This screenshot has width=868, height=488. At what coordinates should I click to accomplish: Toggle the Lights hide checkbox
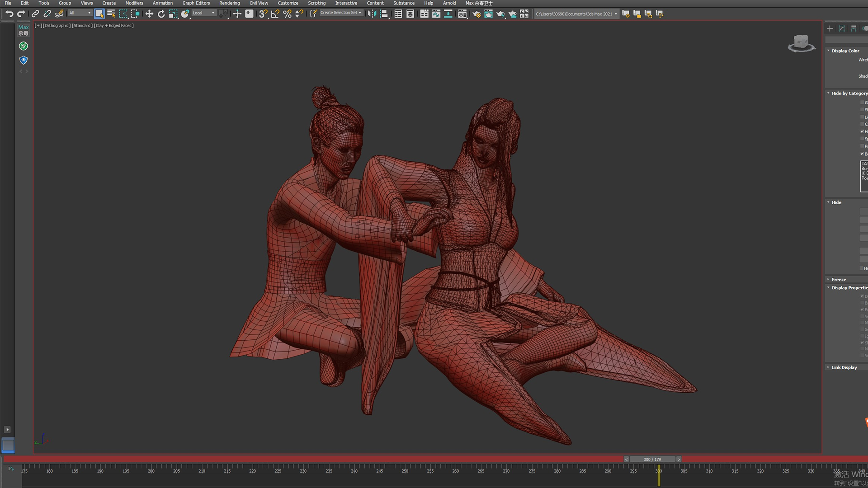tap(862, 117)
